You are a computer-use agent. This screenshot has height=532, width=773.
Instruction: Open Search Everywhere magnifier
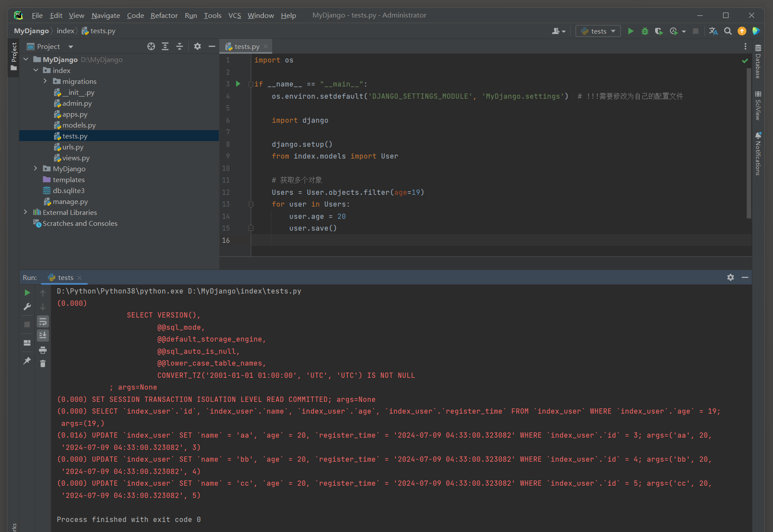(x=728, y=31)
